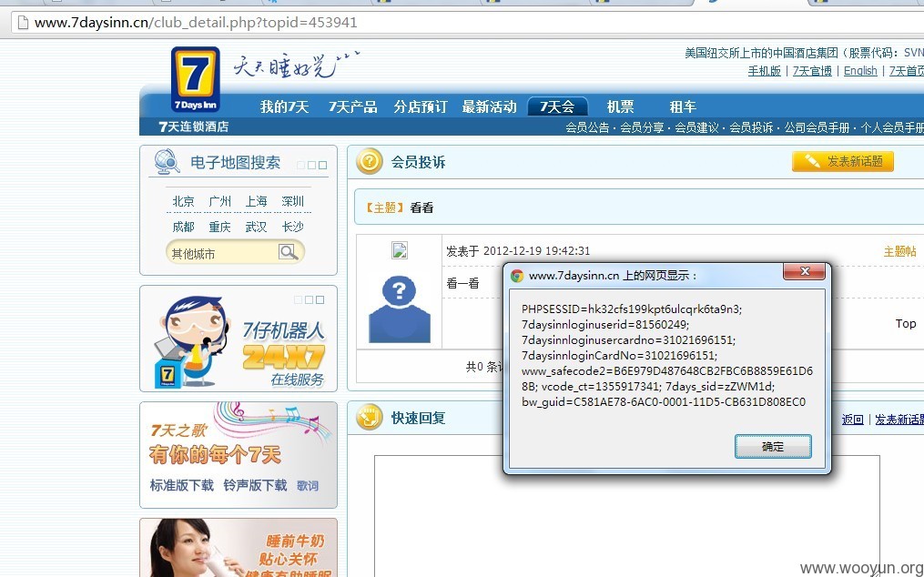Image resolution: width=924 pixels, height=577 pixels.
Task: Click the 会员公告 submenu link
Action: pos(587,127)
